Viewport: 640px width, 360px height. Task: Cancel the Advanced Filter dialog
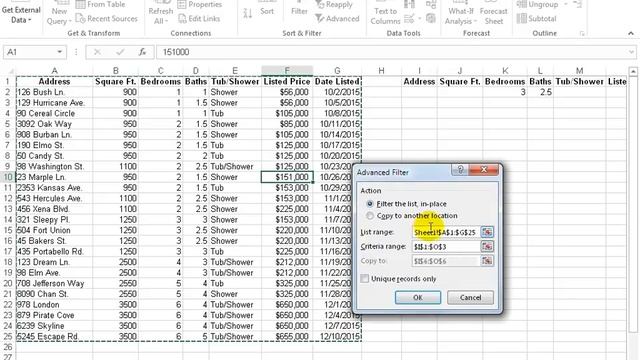tap(470, 297)
